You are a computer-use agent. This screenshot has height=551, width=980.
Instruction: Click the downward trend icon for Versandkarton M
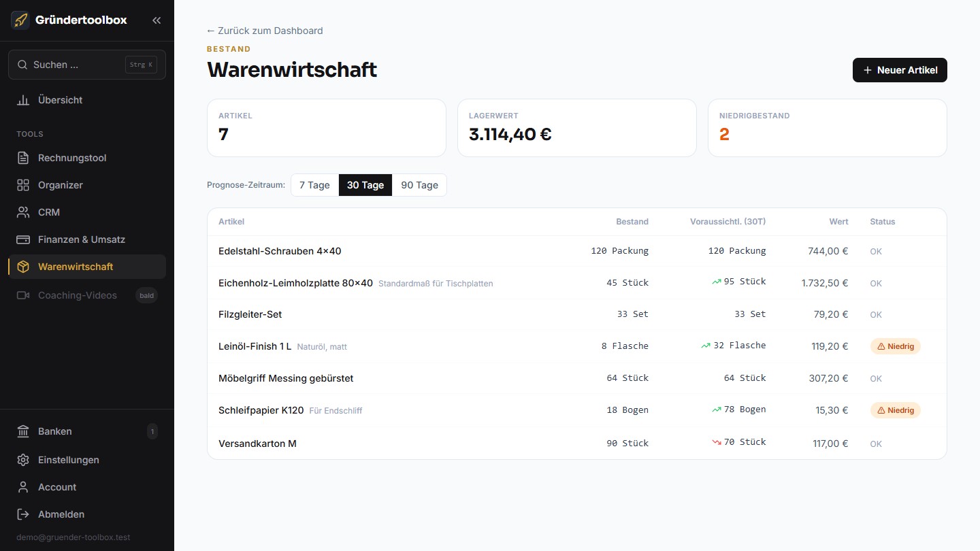[717, 442]
